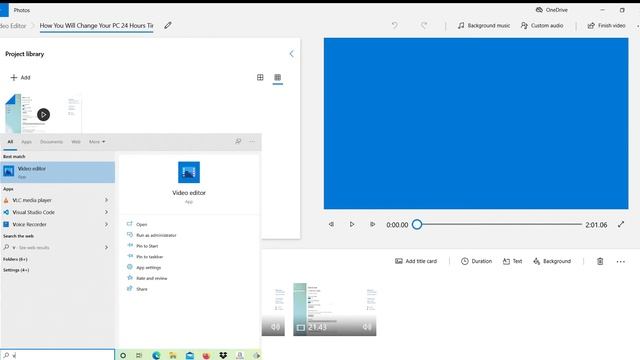Open Task View from taskbar
This screenshot has width=640, height=360.
(x=139, y=356)
